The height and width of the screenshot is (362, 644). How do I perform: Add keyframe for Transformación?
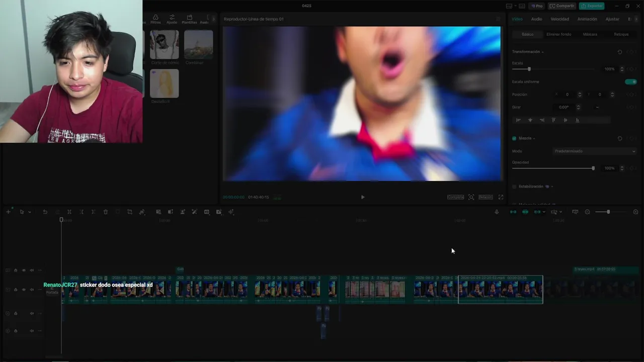(631, 52)
